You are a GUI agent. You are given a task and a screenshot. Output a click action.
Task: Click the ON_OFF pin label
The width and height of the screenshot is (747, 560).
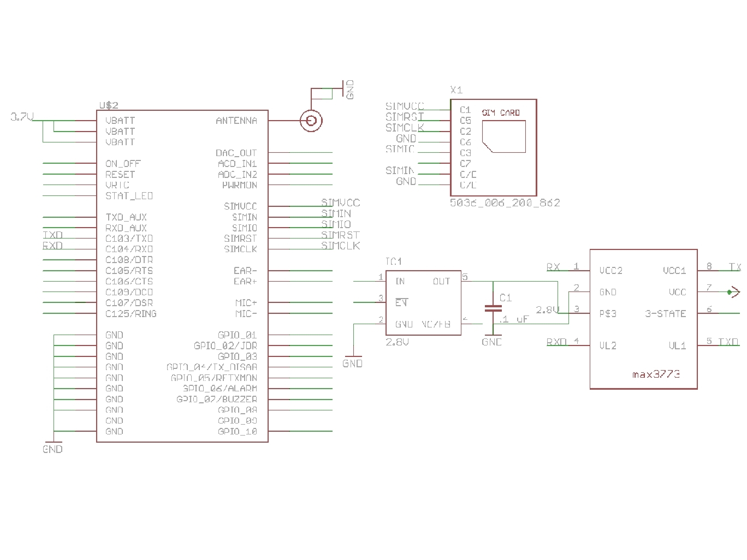tap(123, 164)
